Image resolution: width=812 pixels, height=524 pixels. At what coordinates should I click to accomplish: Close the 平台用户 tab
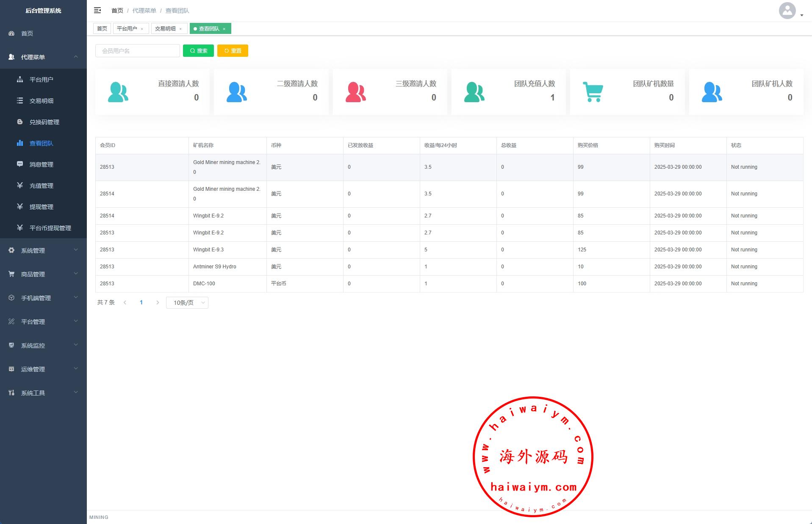(142, 29)
